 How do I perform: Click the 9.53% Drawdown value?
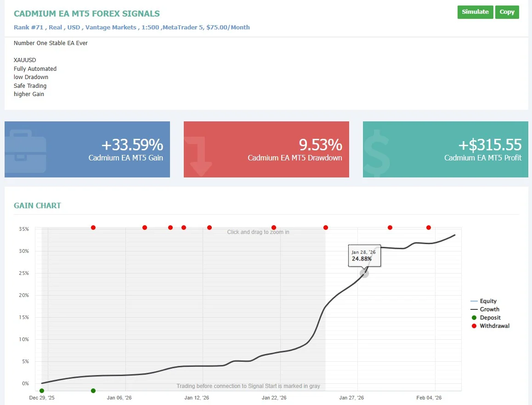pyautogui.click(x=320, y=145)
